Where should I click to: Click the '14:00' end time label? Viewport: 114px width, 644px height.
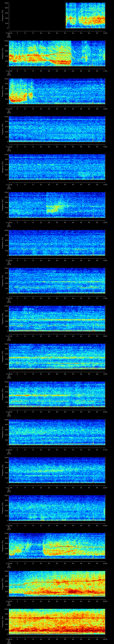tap(105, 184)
